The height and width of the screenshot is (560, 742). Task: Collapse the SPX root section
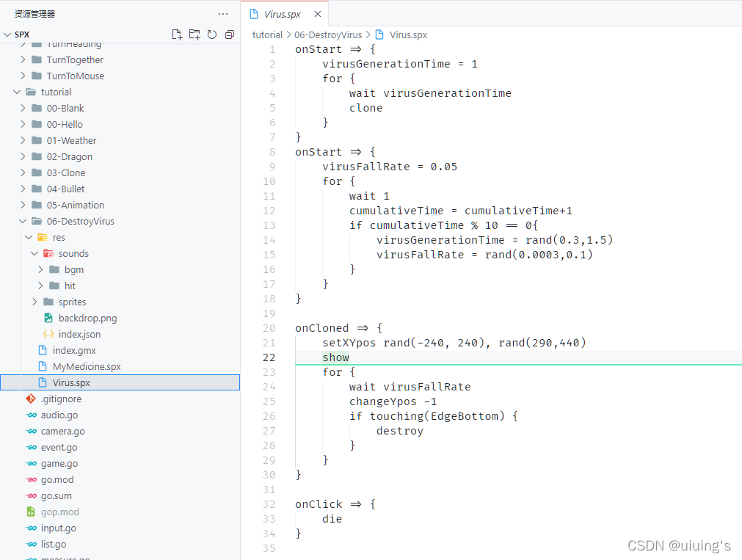point(7,34)
